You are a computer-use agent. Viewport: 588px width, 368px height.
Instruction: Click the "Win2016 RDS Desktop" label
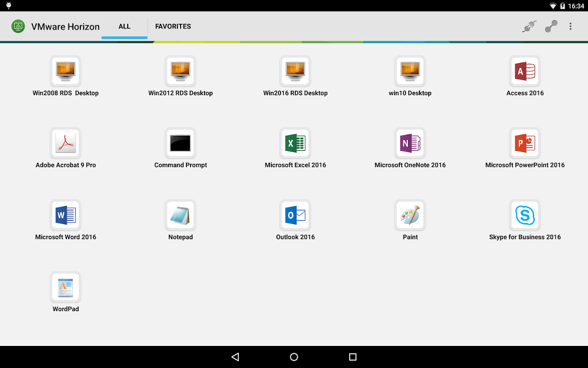pyautogui.click(x=295, y=93)
